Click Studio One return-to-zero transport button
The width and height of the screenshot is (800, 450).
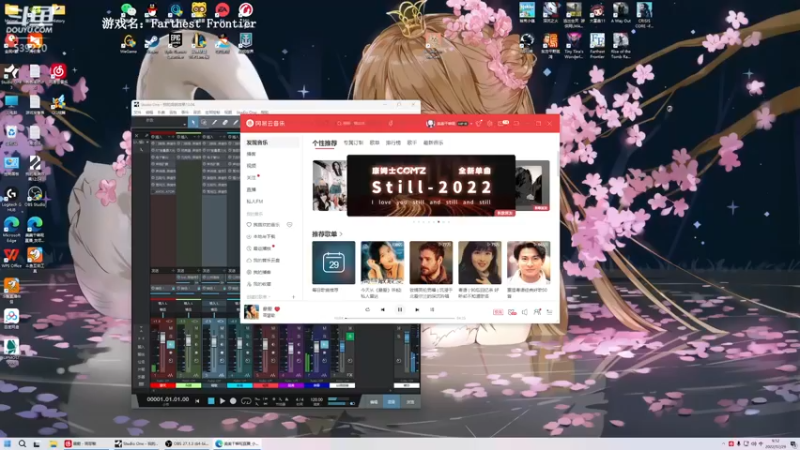(197, 401)
